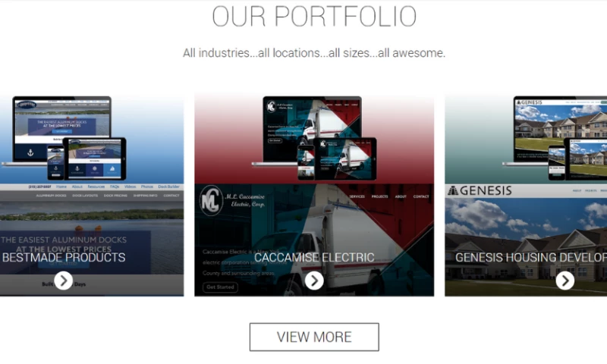
Task: Click the MC logo in the Caccamise preview
Action: (212, 200)
